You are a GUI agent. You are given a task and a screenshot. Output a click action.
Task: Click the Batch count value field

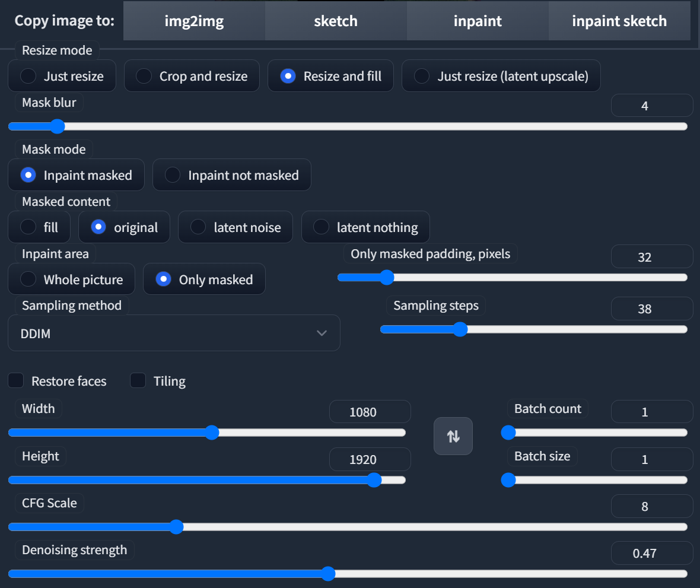(652, 412)
